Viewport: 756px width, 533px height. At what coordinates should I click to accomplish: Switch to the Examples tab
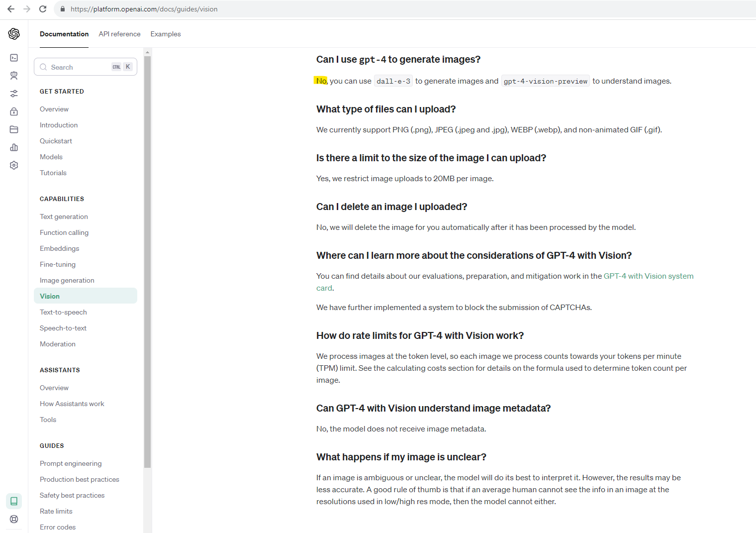point(166,34)
